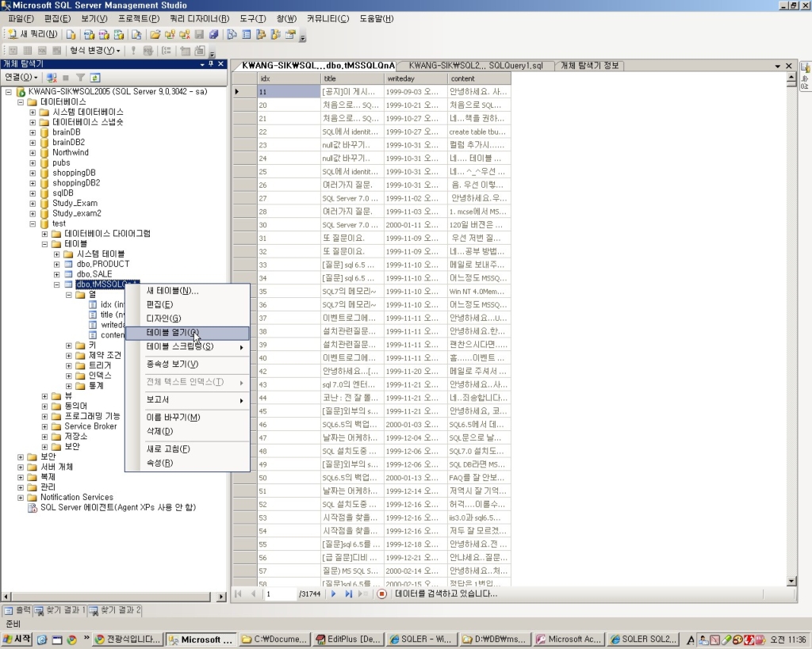Click the idx column header
The height and width of the screenshot is (649, 812).
(x=289, y=78)
